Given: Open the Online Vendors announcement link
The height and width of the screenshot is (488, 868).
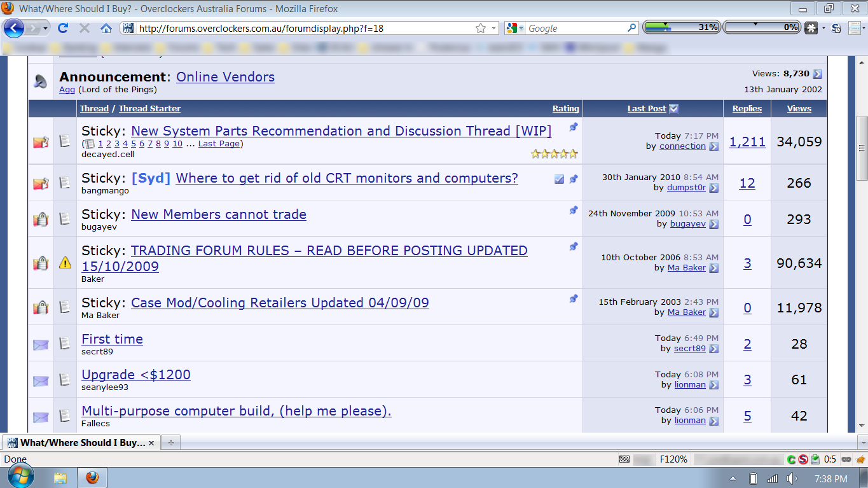Looking at the screenshot, I should tap(225, 77).
